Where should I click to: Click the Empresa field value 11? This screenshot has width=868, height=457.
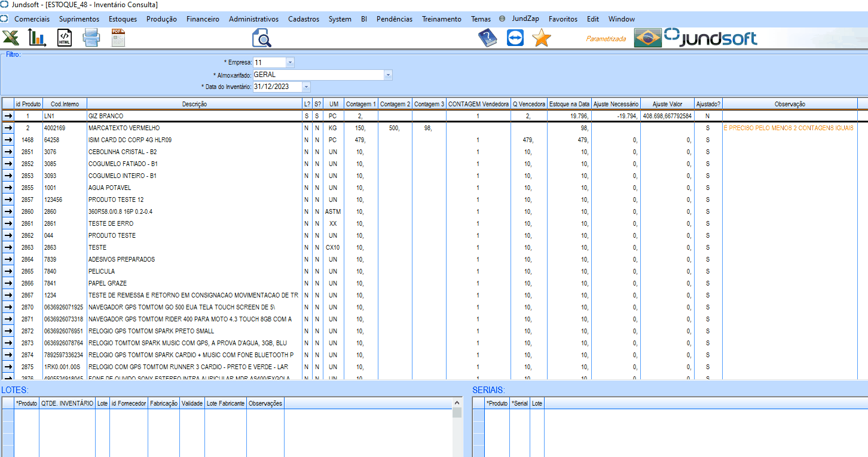270,62
